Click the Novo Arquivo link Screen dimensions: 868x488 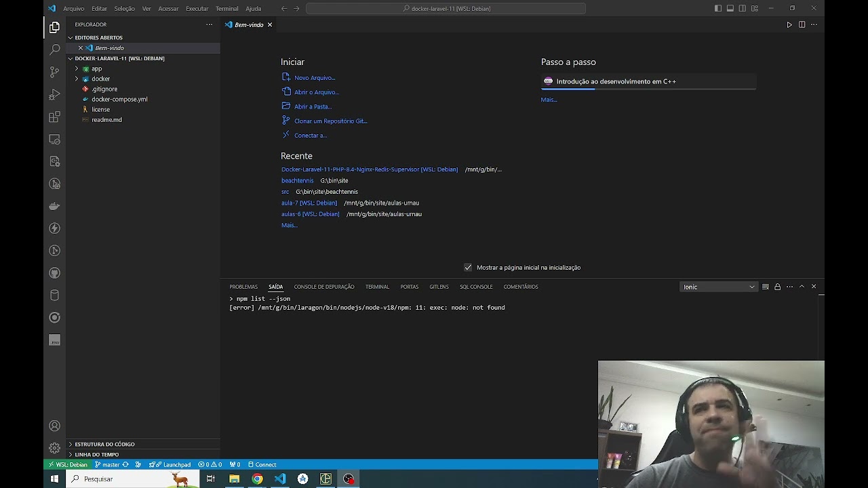[x=315, y=78]
